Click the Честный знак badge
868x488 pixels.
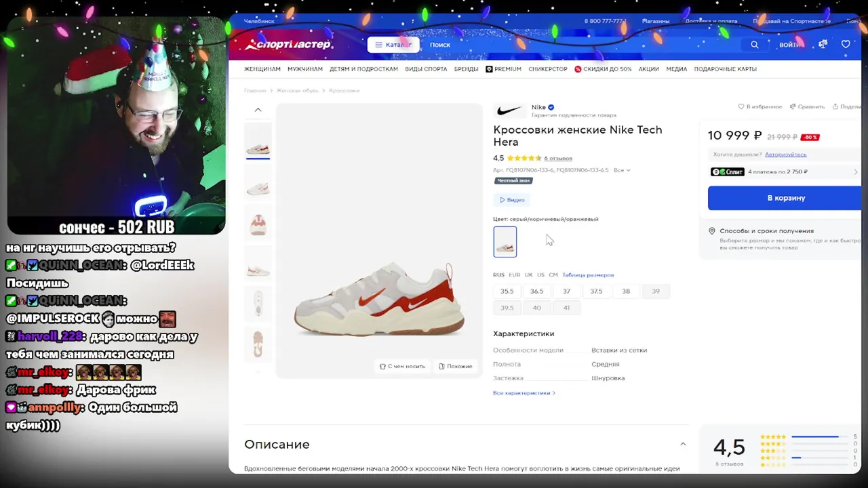[513, 180]
